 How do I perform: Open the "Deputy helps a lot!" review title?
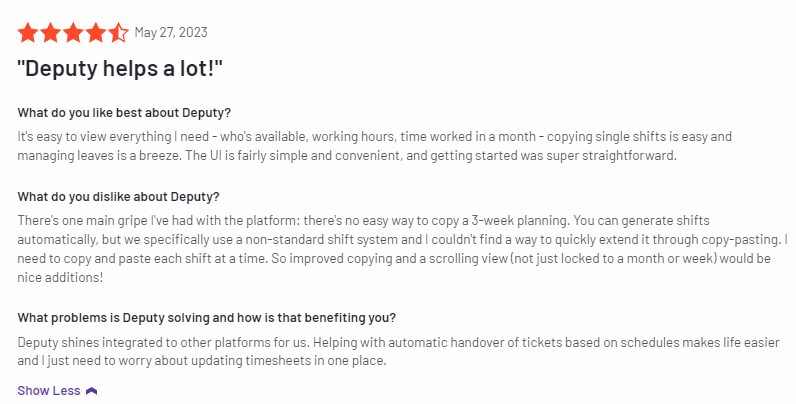(120, 68)
